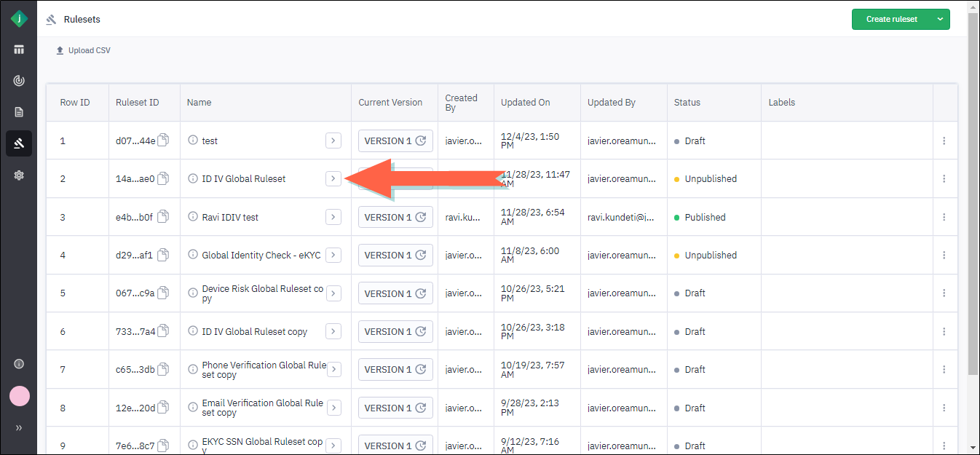Open the settings gear in sidebar
The width and height of the screenshot is (980, 455).
(x=19, y=175)
